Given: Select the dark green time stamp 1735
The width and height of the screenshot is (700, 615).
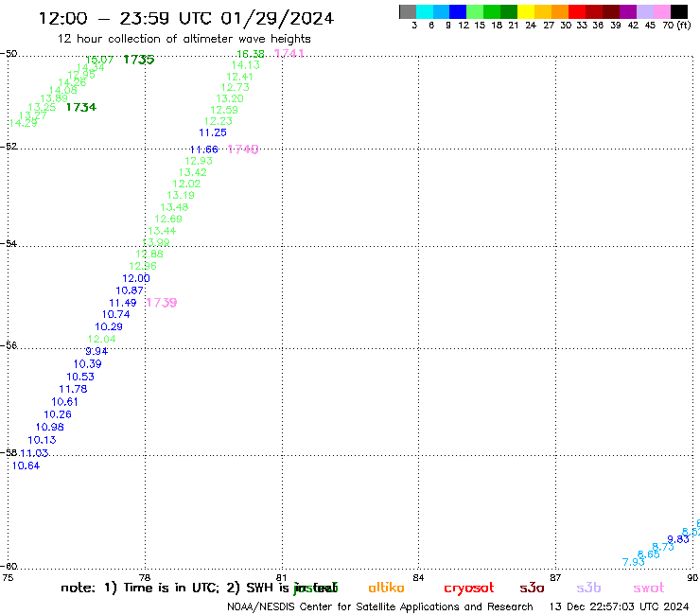Looking at the screenshot, I should (x=139, y=60).
